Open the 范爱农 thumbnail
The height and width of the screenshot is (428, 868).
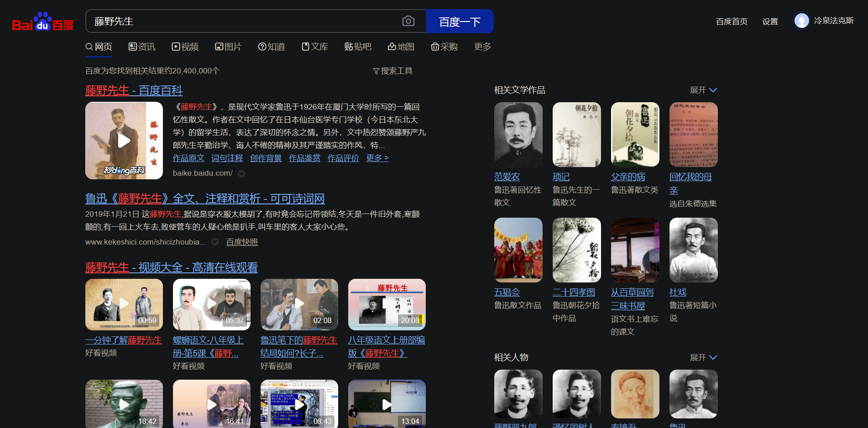click(x=518, y=135)
